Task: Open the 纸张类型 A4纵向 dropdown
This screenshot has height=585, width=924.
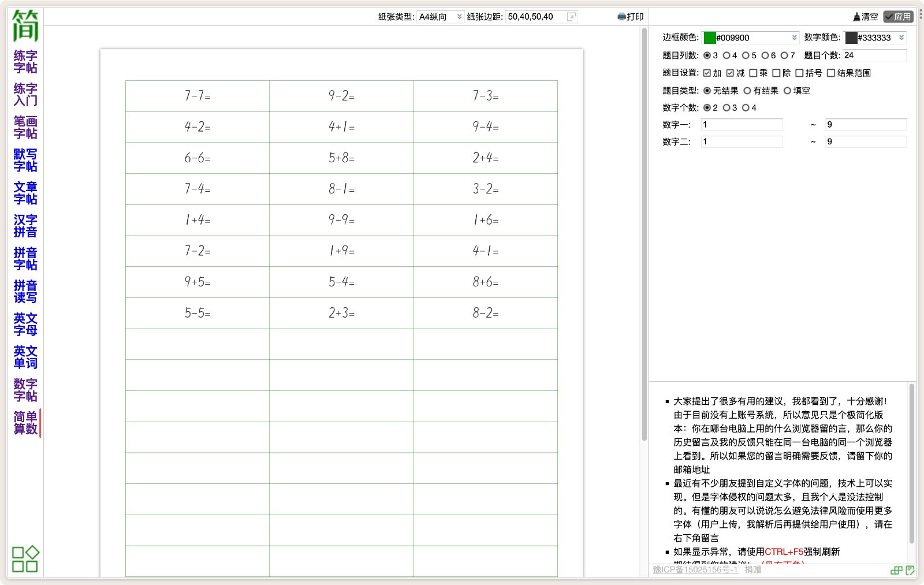Action: click(x=441, y=17)
